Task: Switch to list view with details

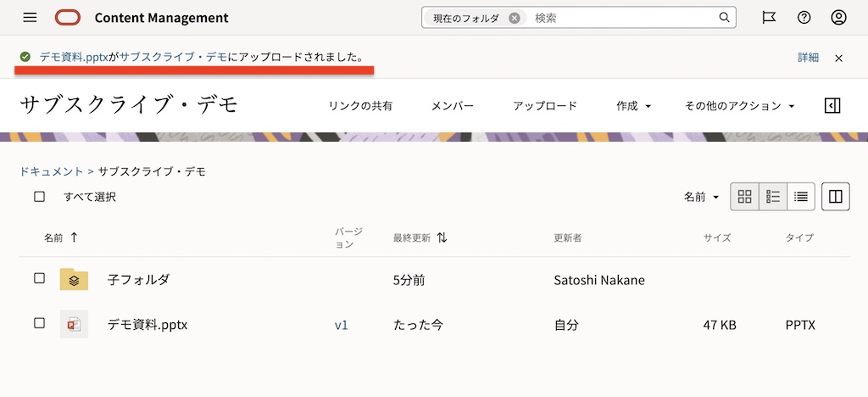Action: pos(773,197)
